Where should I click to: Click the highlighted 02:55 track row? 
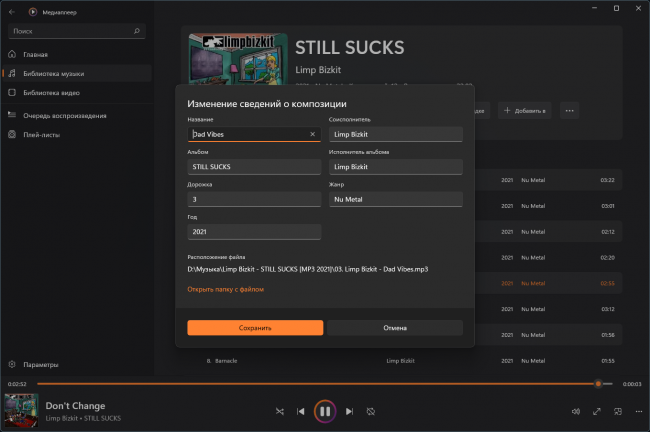(x=548, y=283)
